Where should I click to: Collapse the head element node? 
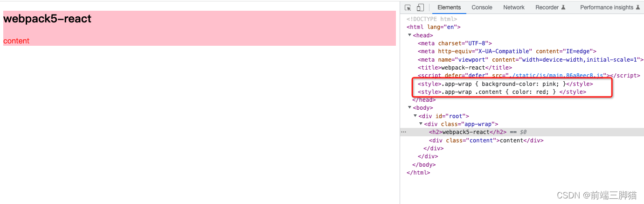click(x=409, y=35)
